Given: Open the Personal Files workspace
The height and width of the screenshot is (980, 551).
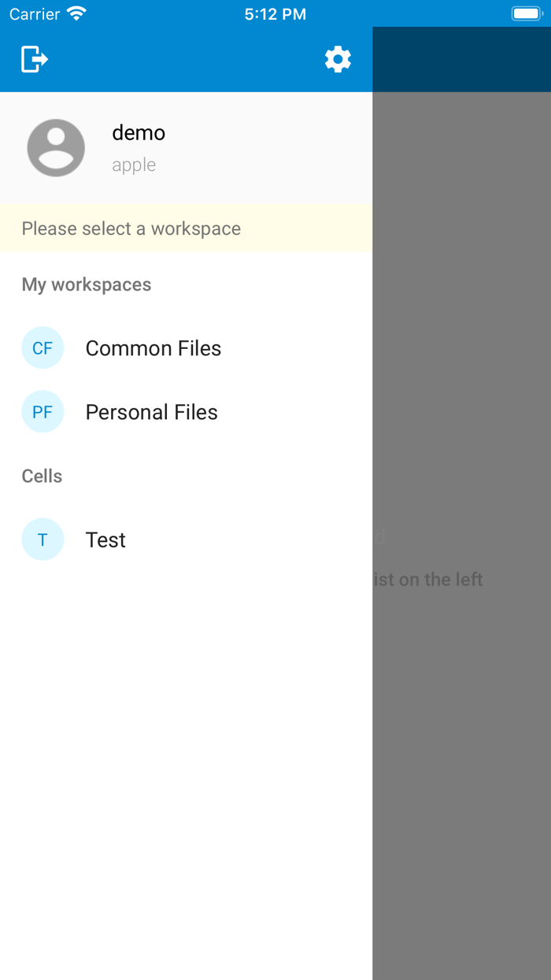Looking at the screenshot, I should [151, 411].
